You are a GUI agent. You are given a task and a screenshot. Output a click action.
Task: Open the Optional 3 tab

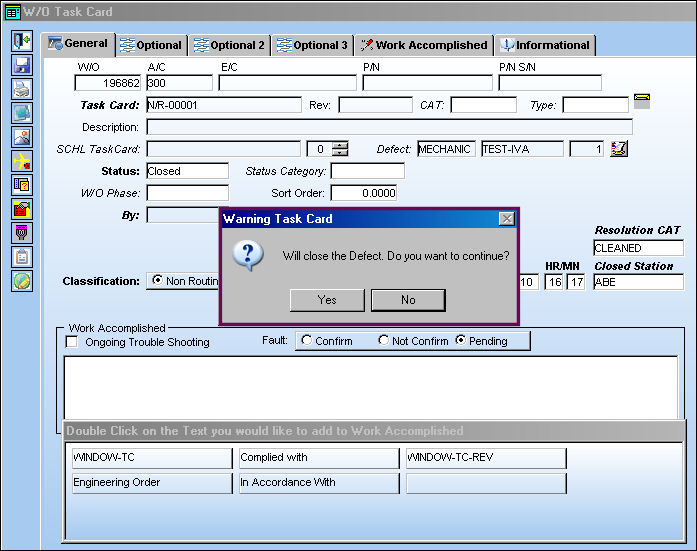point(312,45)
